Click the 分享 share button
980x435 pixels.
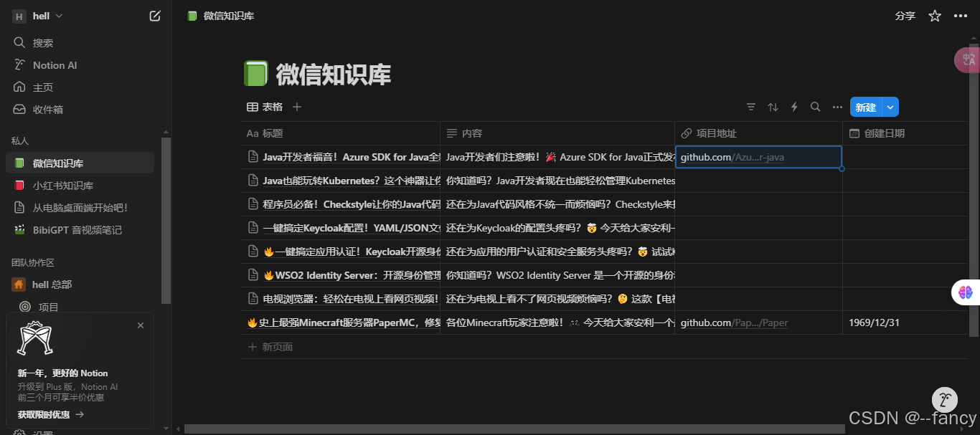[x=905, y=16]
